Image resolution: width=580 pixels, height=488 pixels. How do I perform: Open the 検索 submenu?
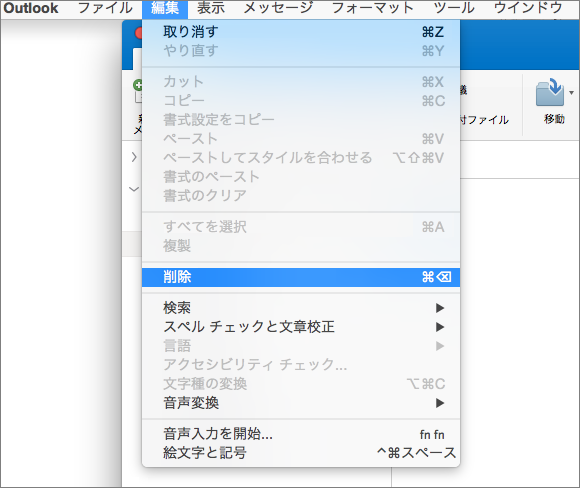coord(301,308)
